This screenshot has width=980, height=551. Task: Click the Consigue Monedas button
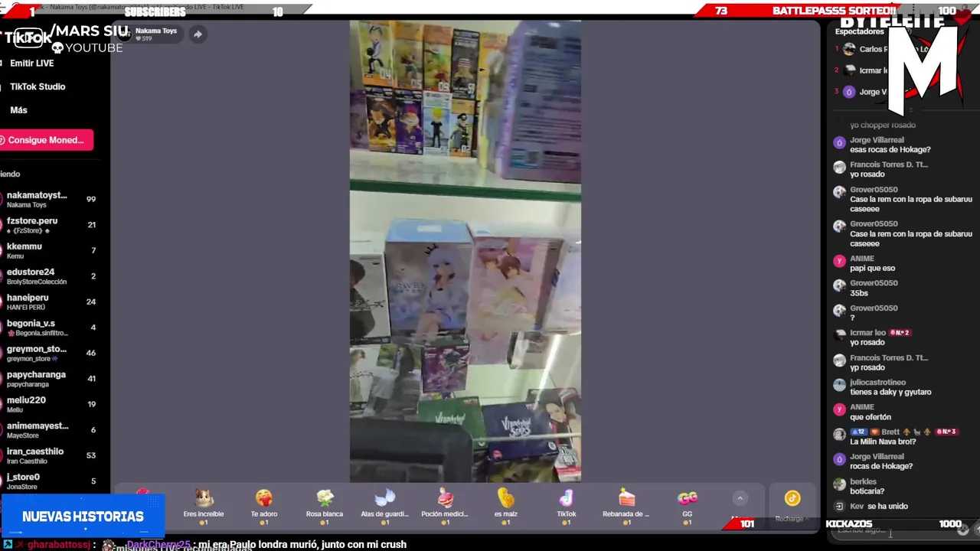tap(46, 140)
